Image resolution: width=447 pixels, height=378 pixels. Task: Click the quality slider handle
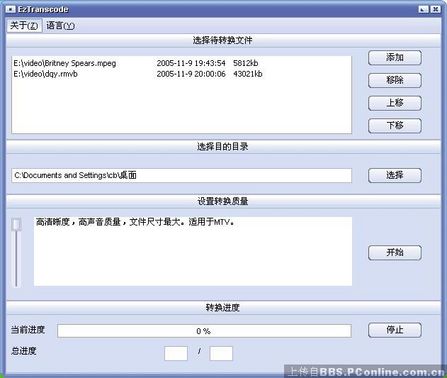[x=16, y=225]
